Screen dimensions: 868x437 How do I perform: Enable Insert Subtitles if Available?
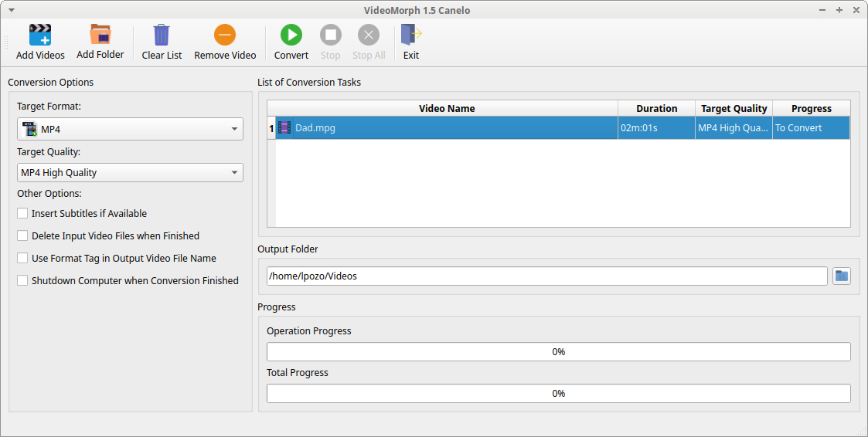22,213
